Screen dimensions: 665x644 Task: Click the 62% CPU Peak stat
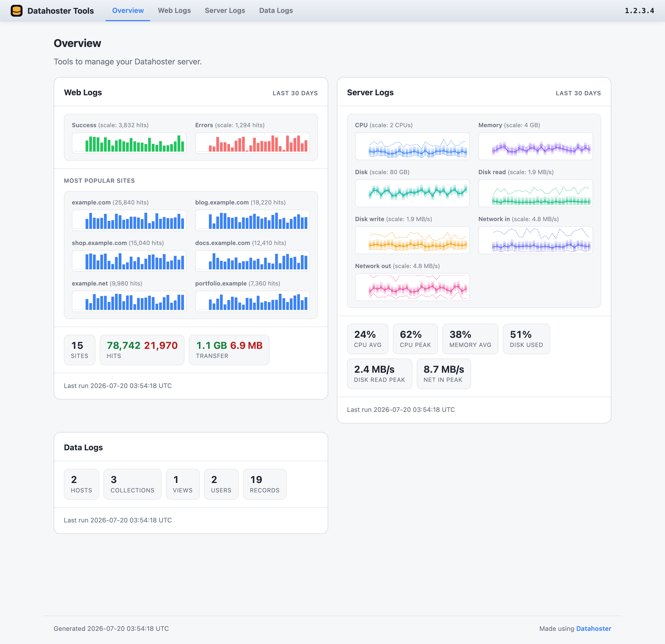pos(415,339)
